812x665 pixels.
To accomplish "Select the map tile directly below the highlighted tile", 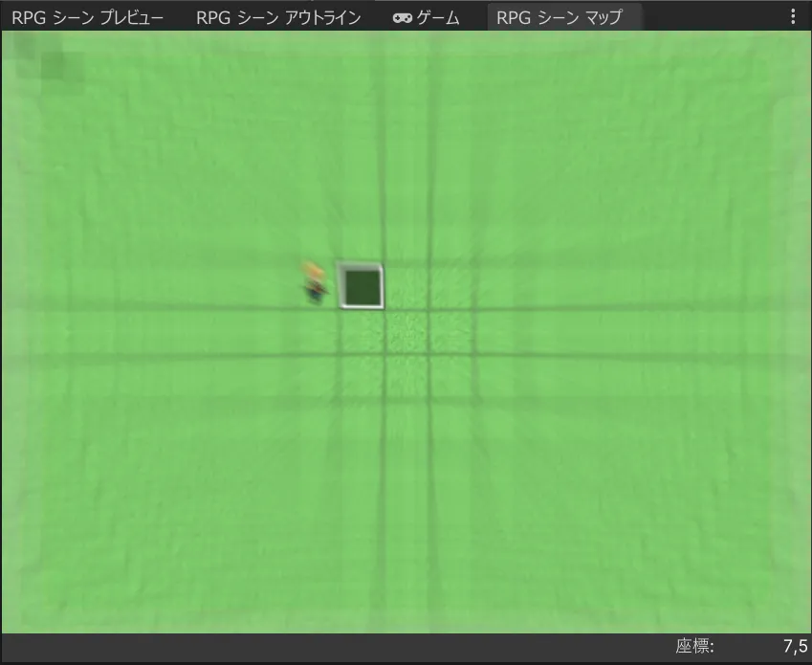I will pos(362,332).
